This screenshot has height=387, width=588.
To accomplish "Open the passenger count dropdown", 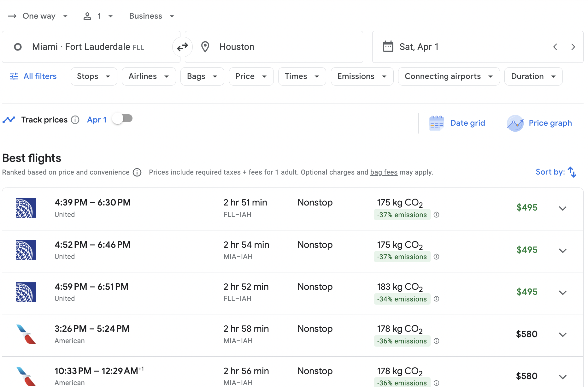I will [98, 16].
